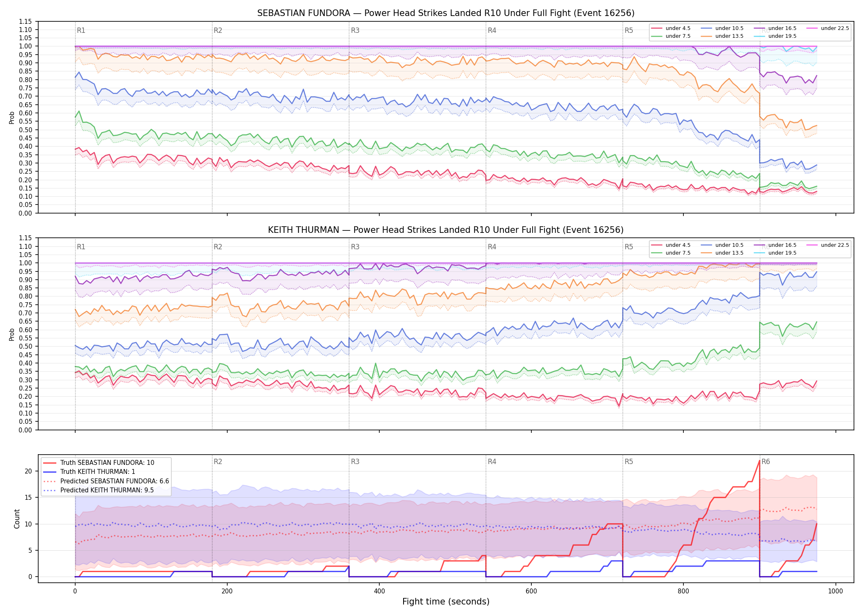Pick 'under 16.5' in Thurman chart legend

[775, 245]
